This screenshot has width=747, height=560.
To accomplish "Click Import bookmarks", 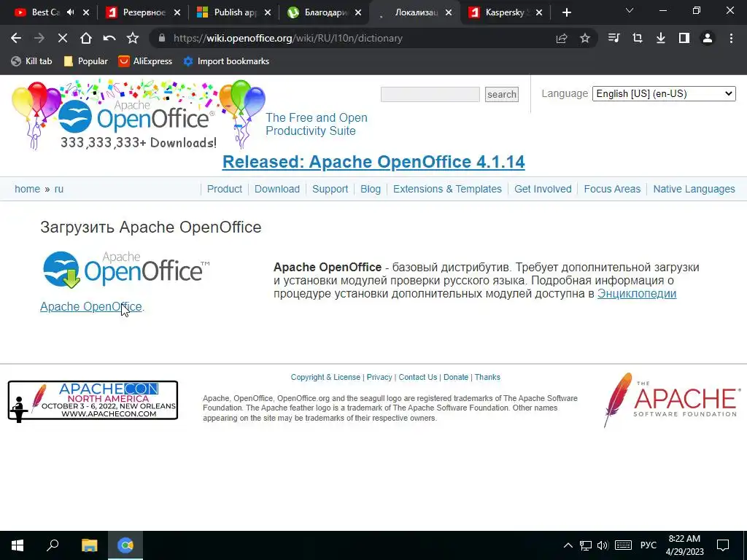I will (x=226, y=61).
